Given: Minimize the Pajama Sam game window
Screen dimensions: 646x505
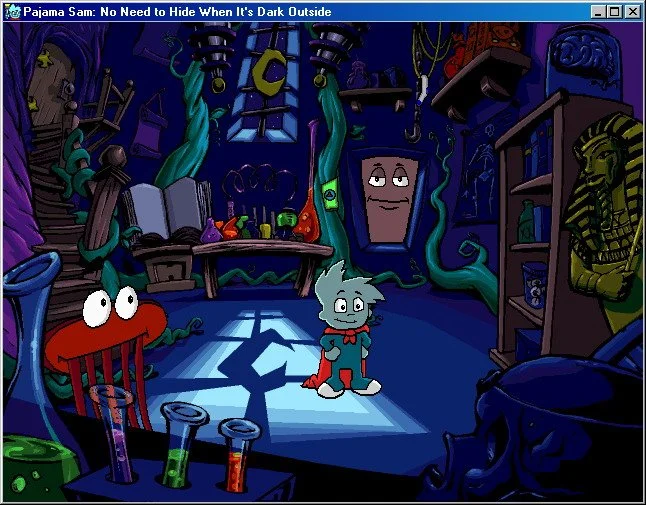Looking at the screenshot, I should tap(599, 12).
